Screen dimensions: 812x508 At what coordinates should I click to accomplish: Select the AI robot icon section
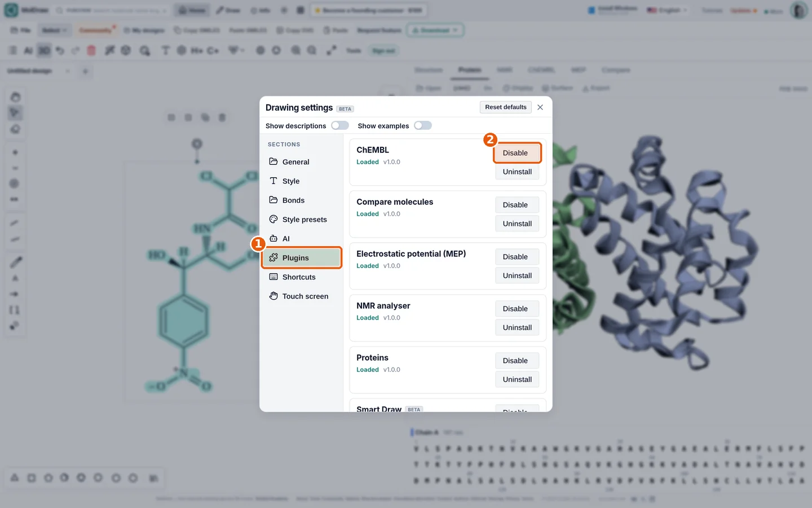click(x=273, y=239)
